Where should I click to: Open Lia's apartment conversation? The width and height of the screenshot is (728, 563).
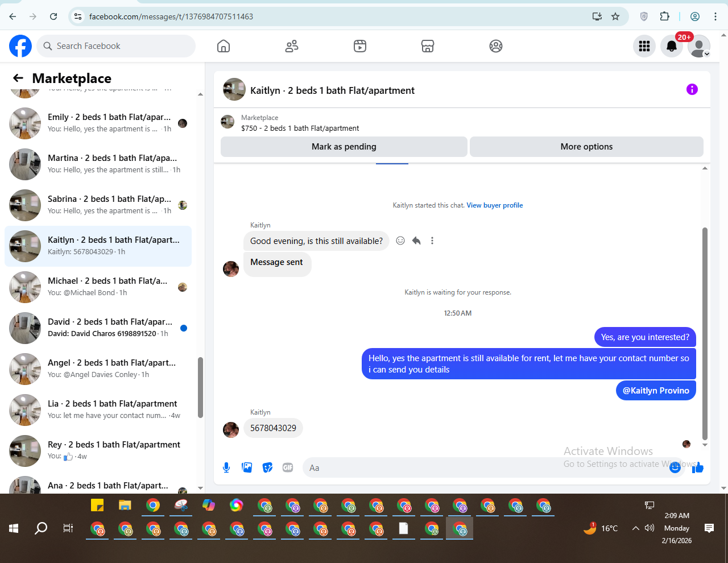pyautogui.click(x=98, y=410)
